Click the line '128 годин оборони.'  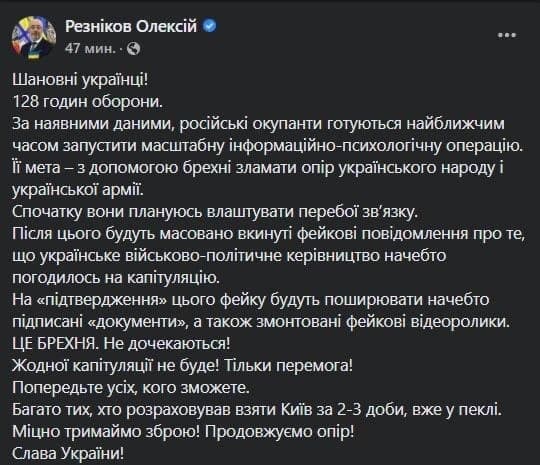(x=87, y=102)
